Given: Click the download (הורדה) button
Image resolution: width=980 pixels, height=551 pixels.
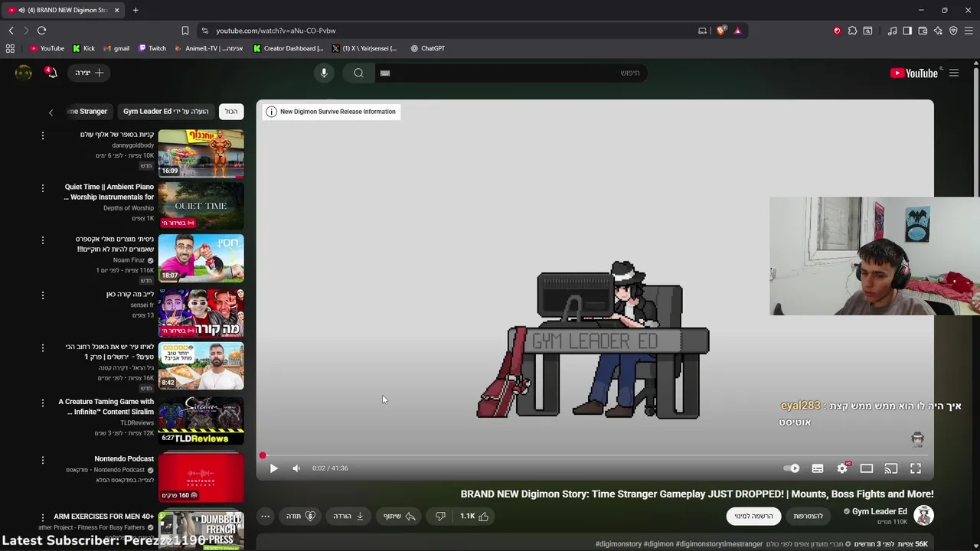Looking at the screenshot, I should coord(348,517).
